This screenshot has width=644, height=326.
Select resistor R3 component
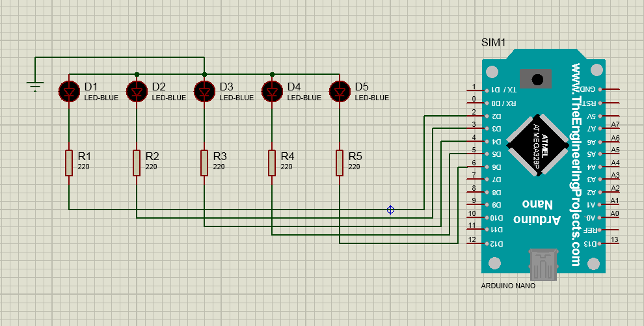(x=204, y=163)
